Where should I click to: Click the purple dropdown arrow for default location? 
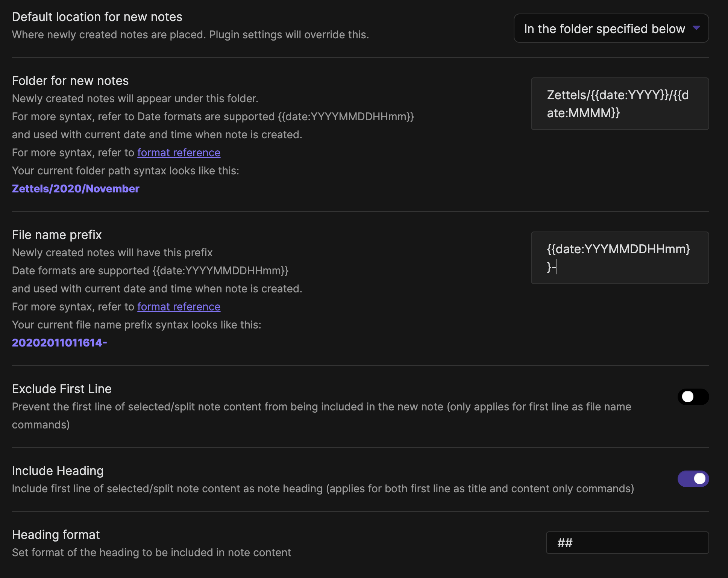[696, 28]
